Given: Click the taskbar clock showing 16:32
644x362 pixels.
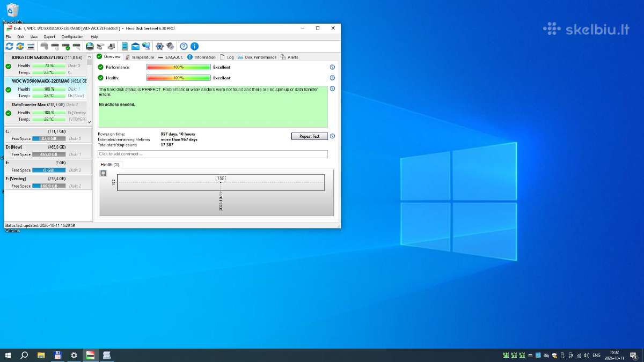Looking at the screenshot, I should (614, 355).
